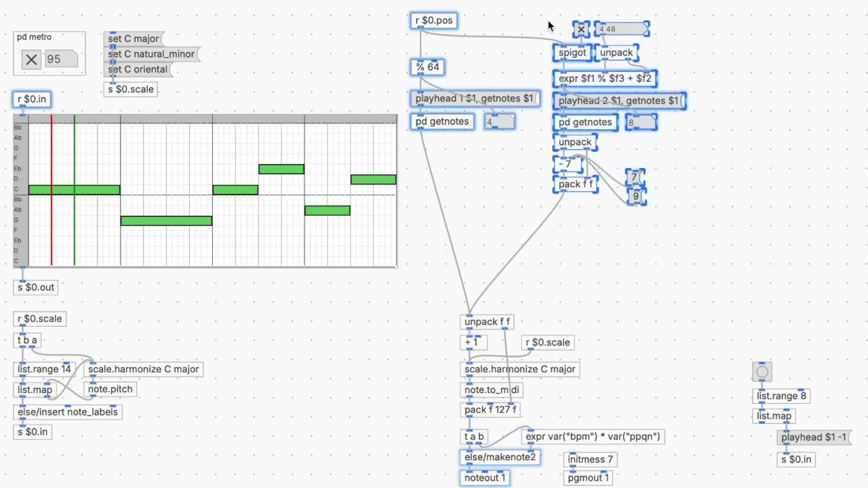Select the unpack object below right pd getnotes
868x488 pixels.
(x=575, y=142)
